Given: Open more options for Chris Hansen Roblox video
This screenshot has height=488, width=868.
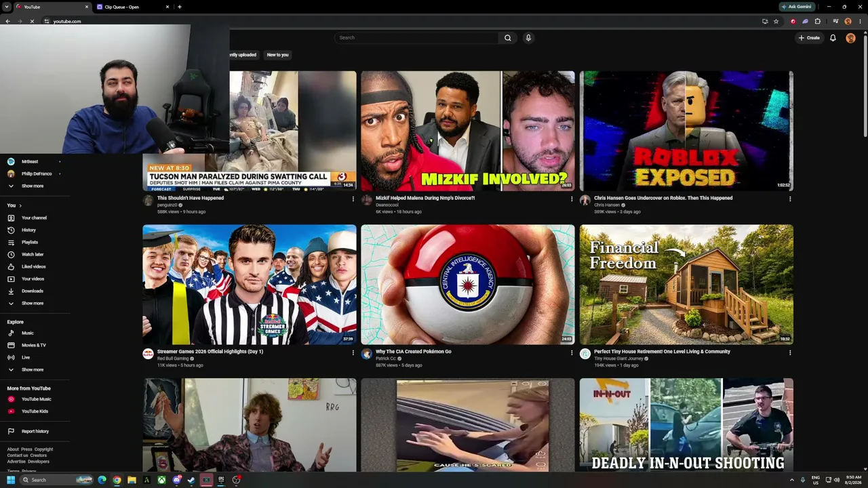Looking at the screenshot, I should pos(789,199).
